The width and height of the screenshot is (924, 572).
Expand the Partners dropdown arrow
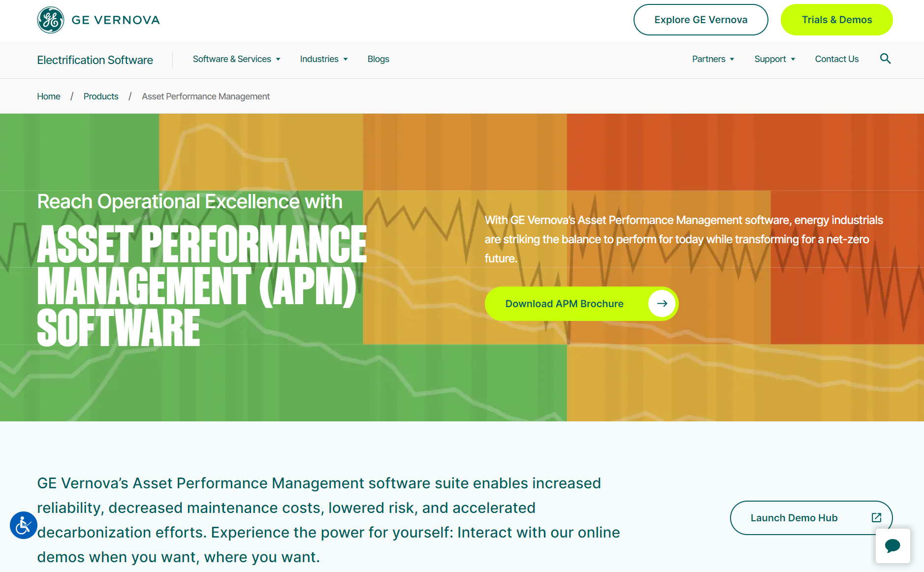tap(732, 59)
